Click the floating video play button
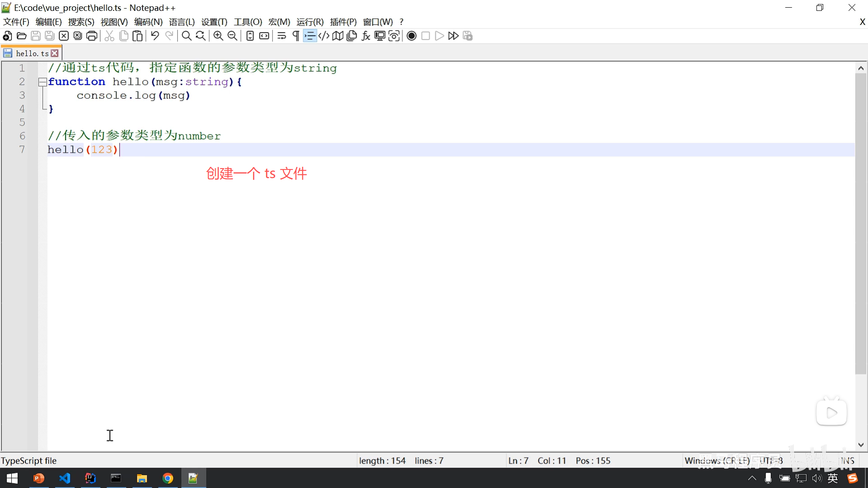868x488 pixels. (x=831, y=413)
